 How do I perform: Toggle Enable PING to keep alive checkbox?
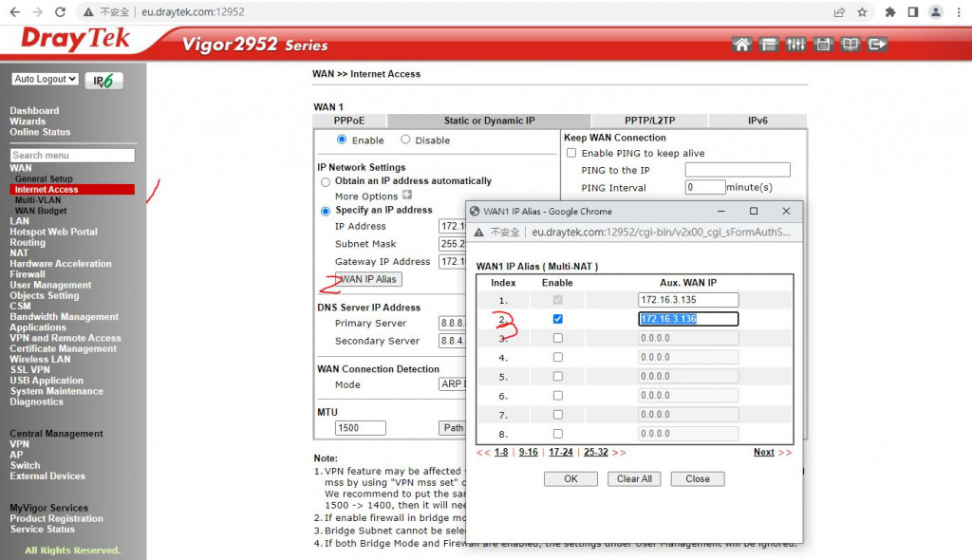[x=571, y=153]
